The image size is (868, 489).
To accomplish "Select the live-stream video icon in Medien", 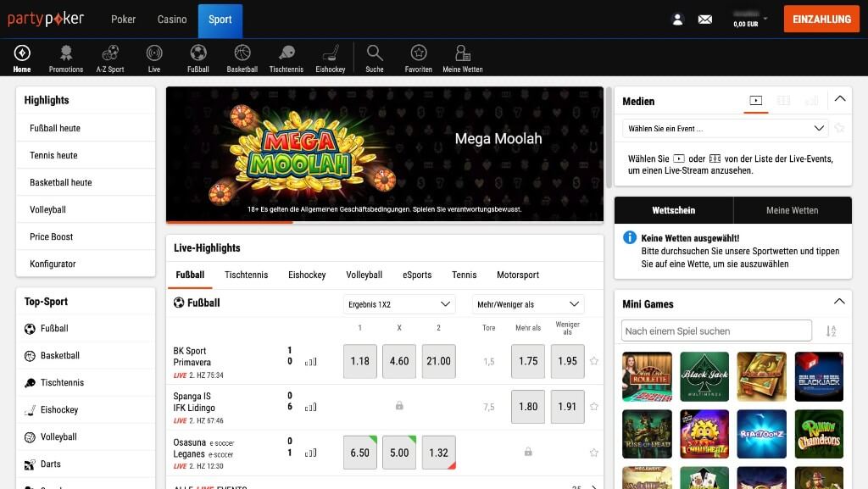I will click(755, 101).
